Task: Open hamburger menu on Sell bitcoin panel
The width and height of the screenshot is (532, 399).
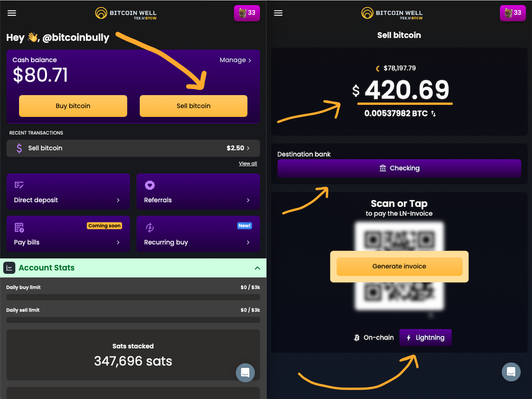Action: click(278, 13)
